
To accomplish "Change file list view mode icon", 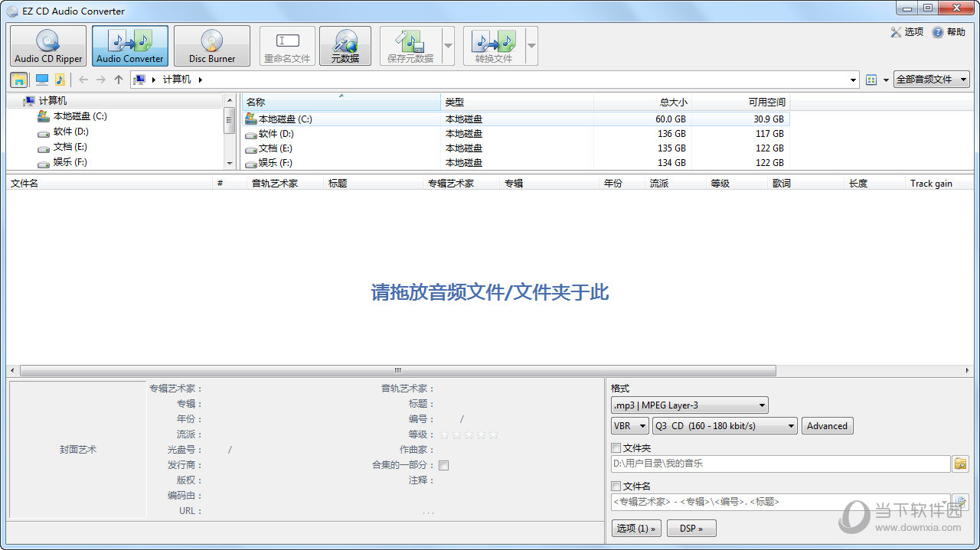I will pos(871,80).
